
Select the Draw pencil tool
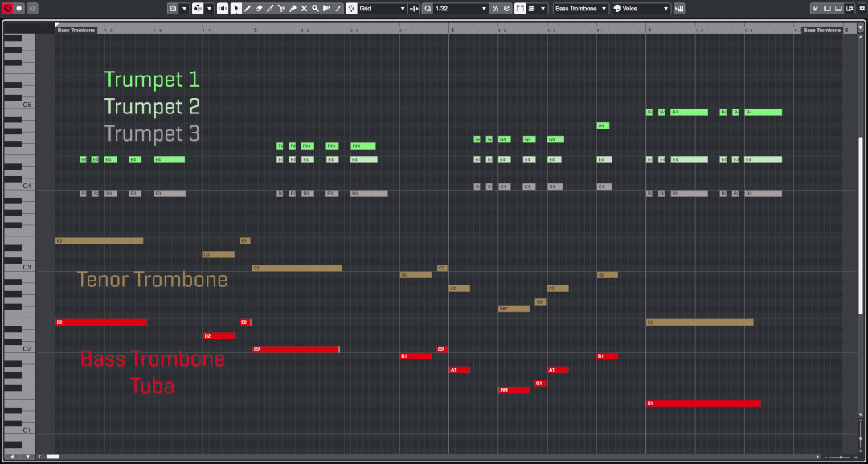pyautogui.click(x=248, y=8)
